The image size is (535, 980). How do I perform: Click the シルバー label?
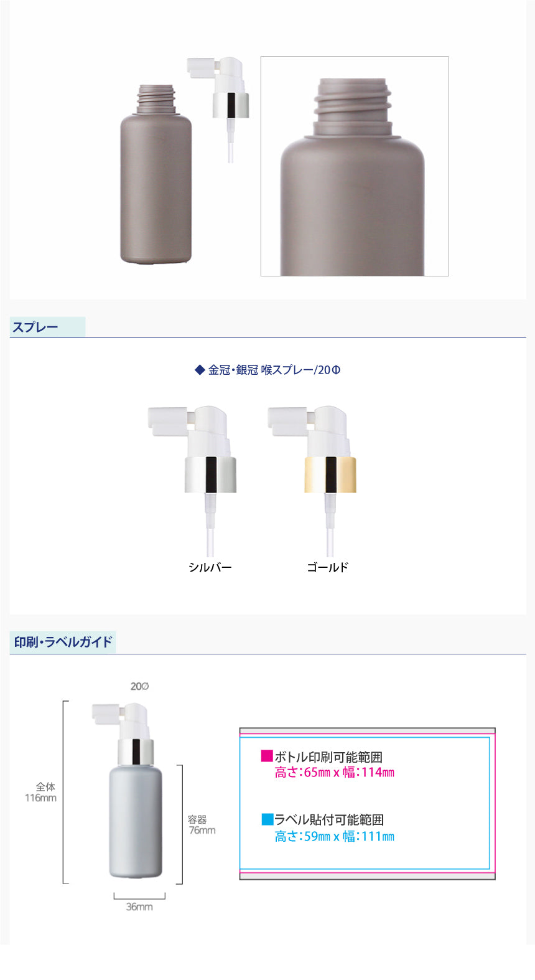pos(210,567)
